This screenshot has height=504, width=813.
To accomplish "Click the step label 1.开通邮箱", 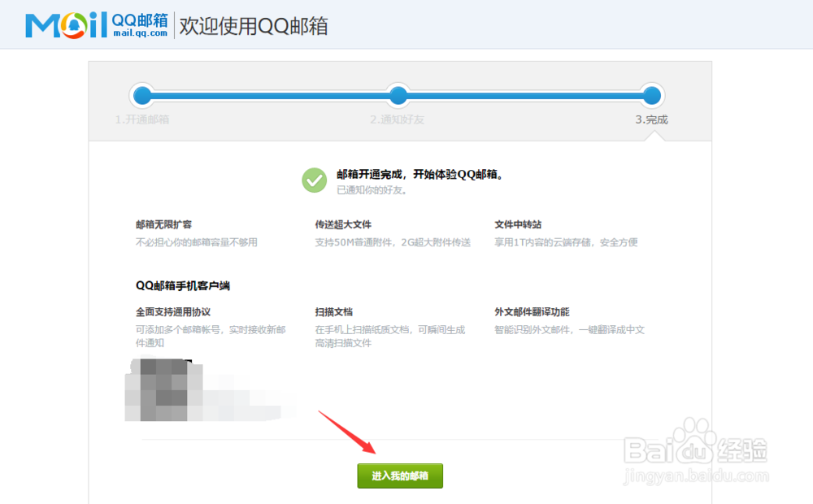I will click(142, 119).
